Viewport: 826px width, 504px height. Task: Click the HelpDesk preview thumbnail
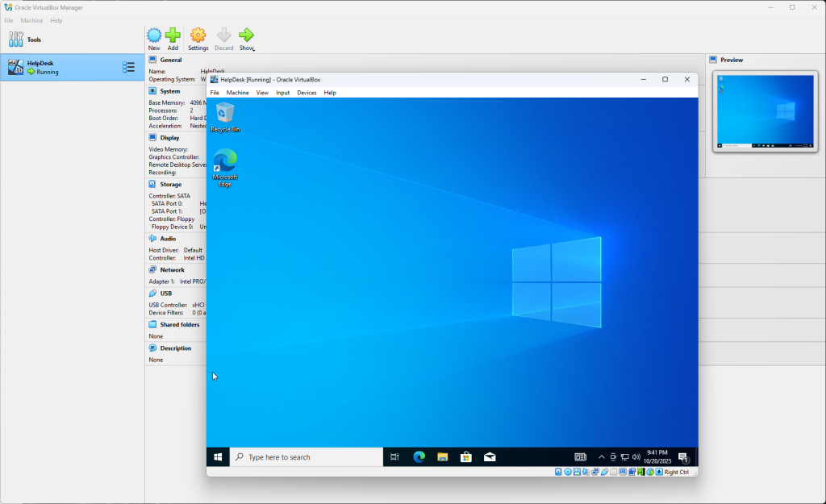click(x=765, y=111)
